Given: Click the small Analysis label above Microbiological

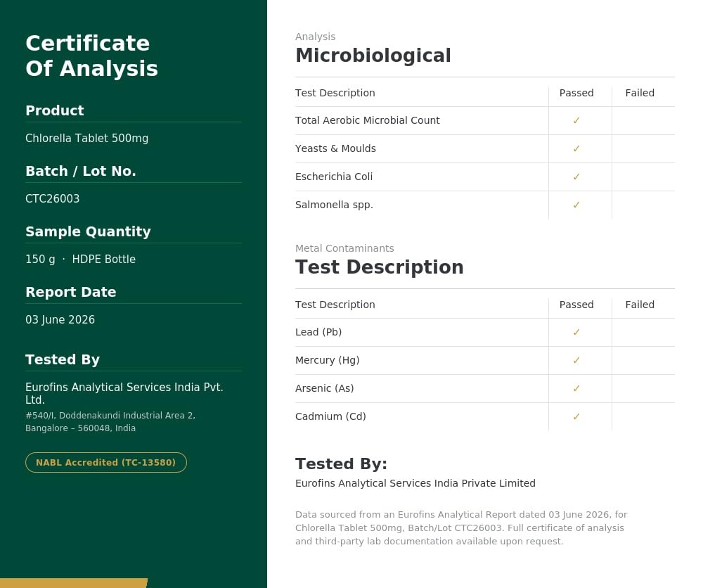Looking at the screenshot, I should click(x=315, y=37).
